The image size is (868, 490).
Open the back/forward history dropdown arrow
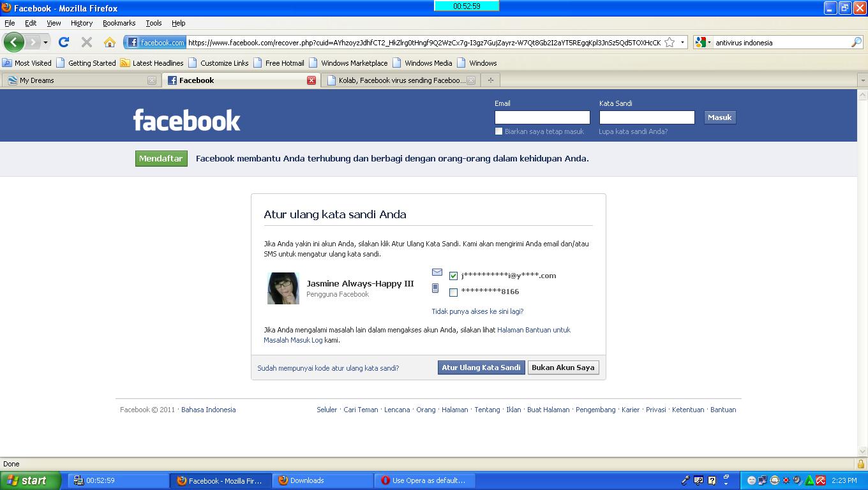pyautogui.click(x=45, y=42)
